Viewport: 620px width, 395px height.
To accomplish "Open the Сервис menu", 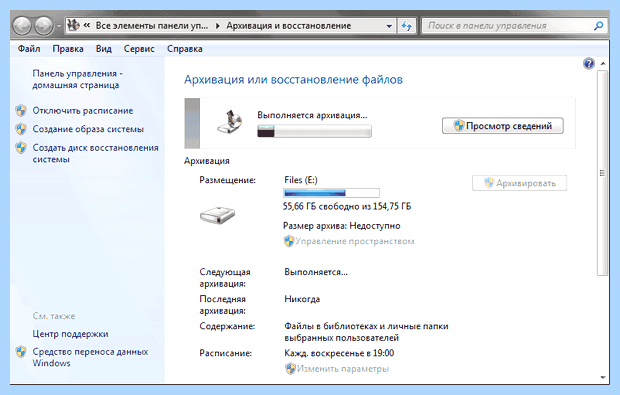I will [x=139, y=49].
